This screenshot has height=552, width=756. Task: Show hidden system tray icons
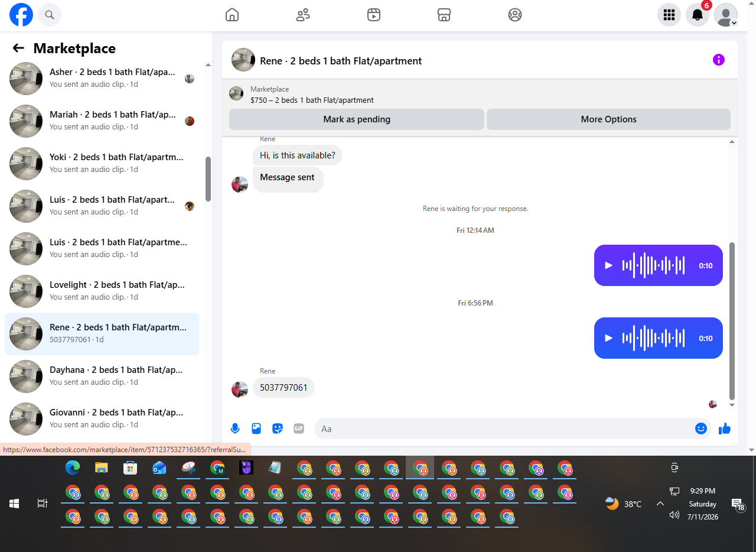pos(660,504)
